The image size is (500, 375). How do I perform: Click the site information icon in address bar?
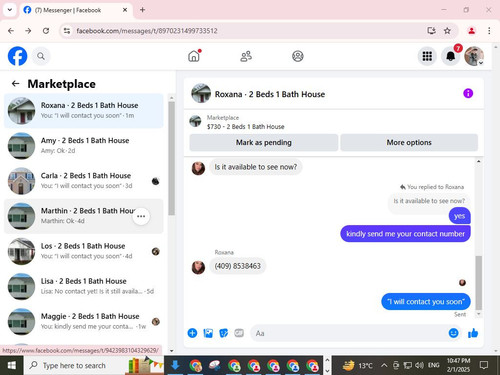67,31
